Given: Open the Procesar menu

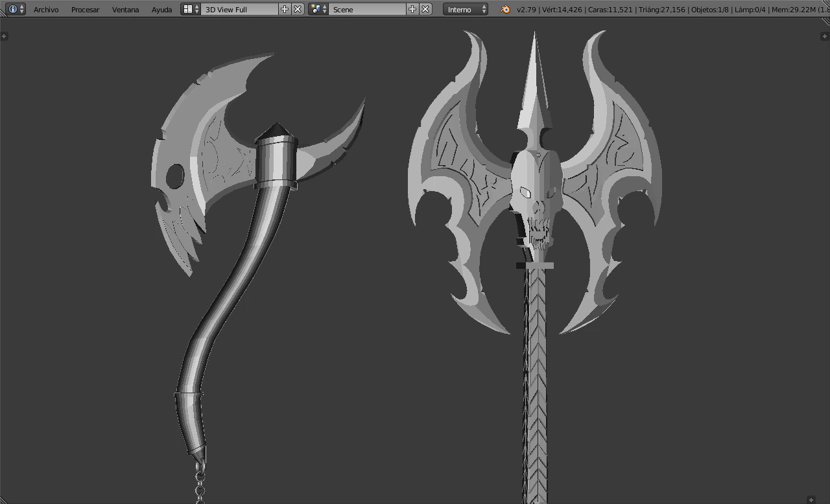Looking at the screenshot, I should 85,9.
